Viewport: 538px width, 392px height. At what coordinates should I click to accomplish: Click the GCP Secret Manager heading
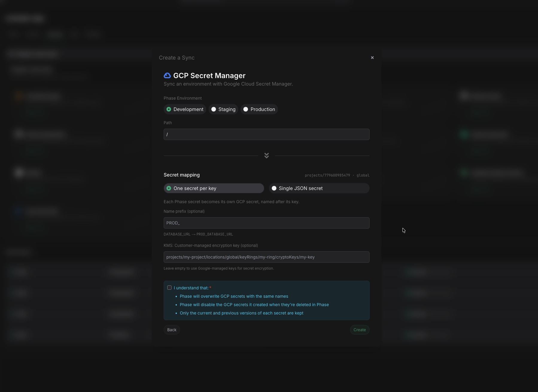click(x=209, y=75)
